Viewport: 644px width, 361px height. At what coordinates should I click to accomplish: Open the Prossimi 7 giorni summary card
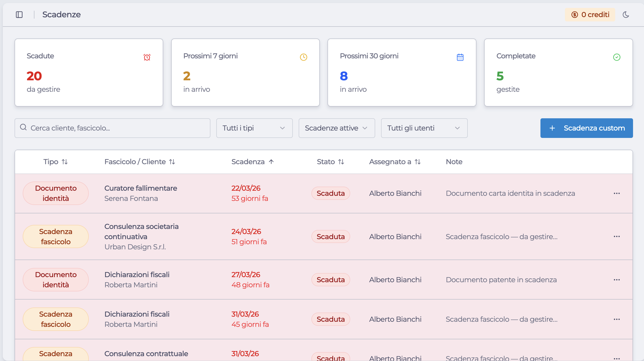pyautogui.click(x=245, y=72)
